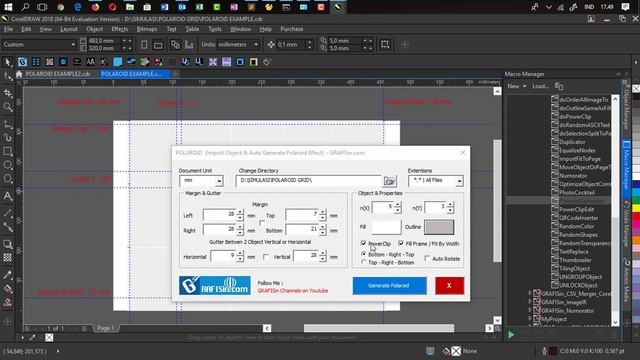The width and height of the screenshot is (640, 360).
Task: Open the Task View taskbar icon
Action: coord(42,7)
